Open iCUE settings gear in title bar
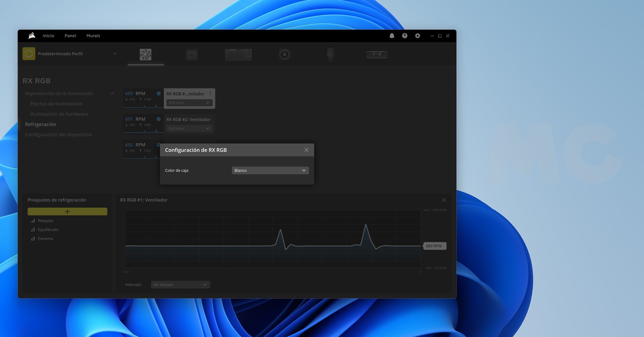Screen dimensions: 644x337 pos(417,36)
